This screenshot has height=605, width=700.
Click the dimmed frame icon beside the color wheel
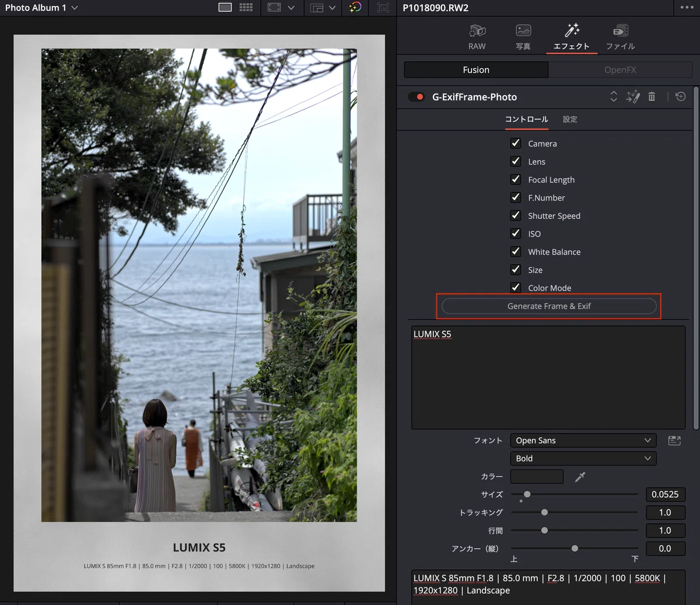(383, 8)
